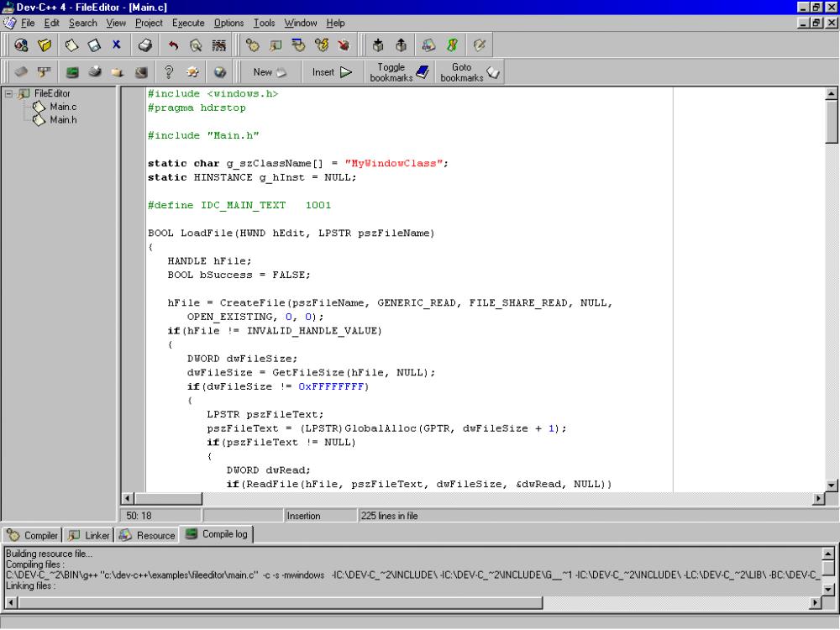Image resolution: width=840 pixels, height=630 pixels.
Task: Click the yellow open folder toolbar icon
Action: point(46,45)
